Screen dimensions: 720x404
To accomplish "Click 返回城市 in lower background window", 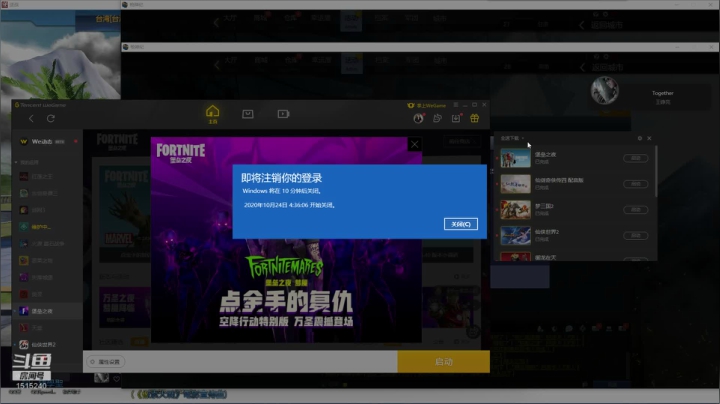I will (x=607, y=67).
